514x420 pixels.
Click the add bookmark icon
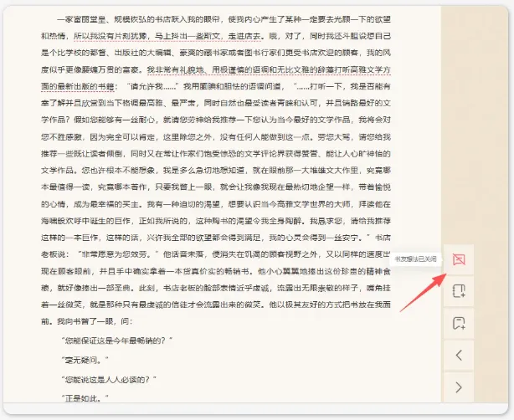[459, 323]
